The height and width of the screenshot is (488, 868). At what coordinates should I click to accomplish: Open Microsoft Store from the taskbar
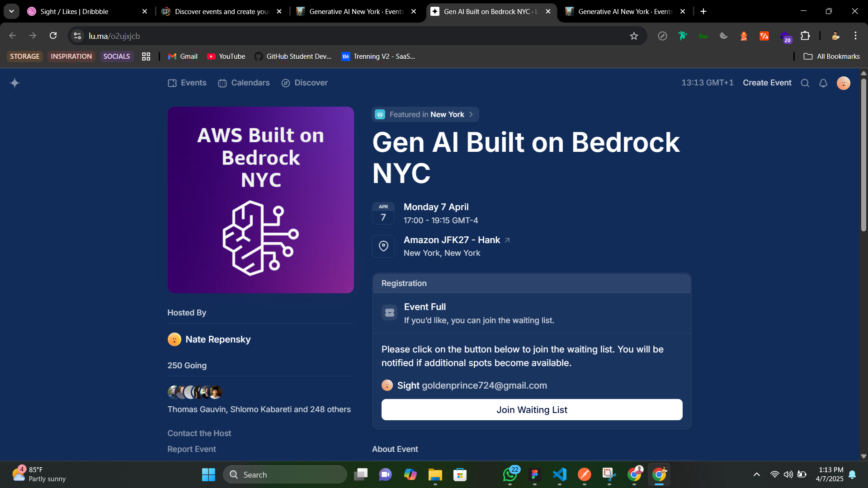[x=460, y=474]
